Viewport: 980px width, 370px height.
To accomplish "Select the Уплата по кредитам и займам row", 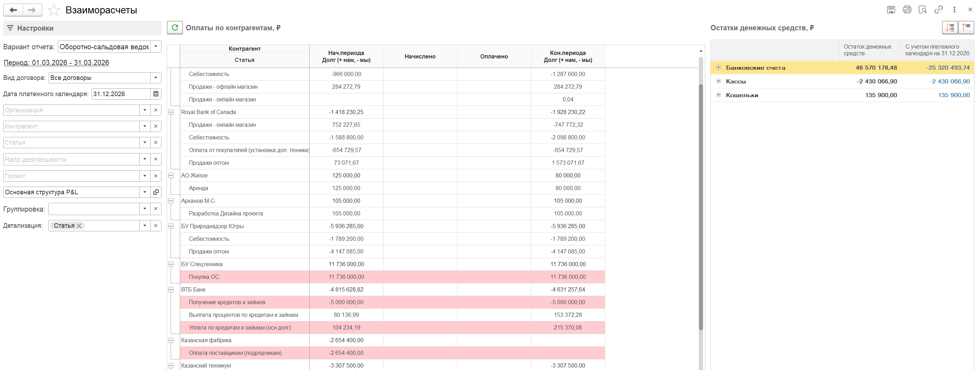I will (392, 327).
